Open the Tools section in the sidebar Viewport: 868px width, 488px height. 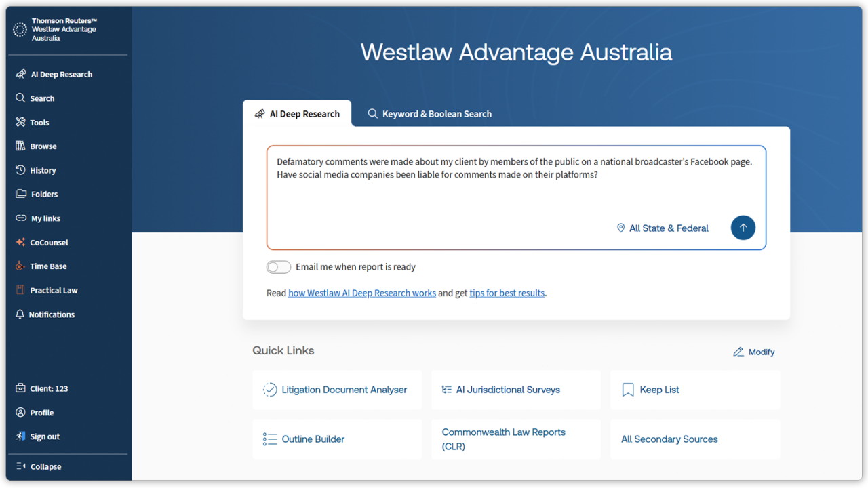[40, 122]
